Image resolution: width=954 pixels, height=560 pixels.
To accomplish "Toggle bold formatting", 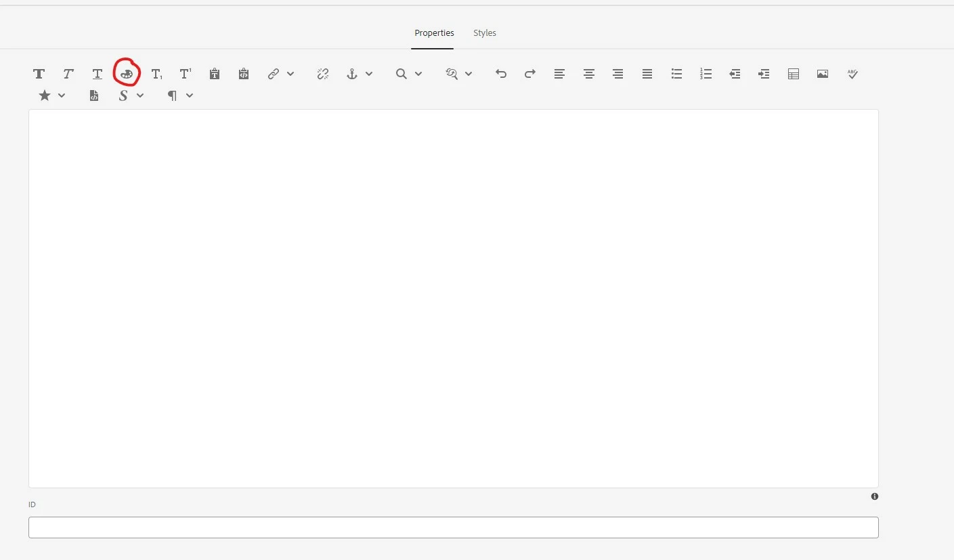I will point(39,74).
